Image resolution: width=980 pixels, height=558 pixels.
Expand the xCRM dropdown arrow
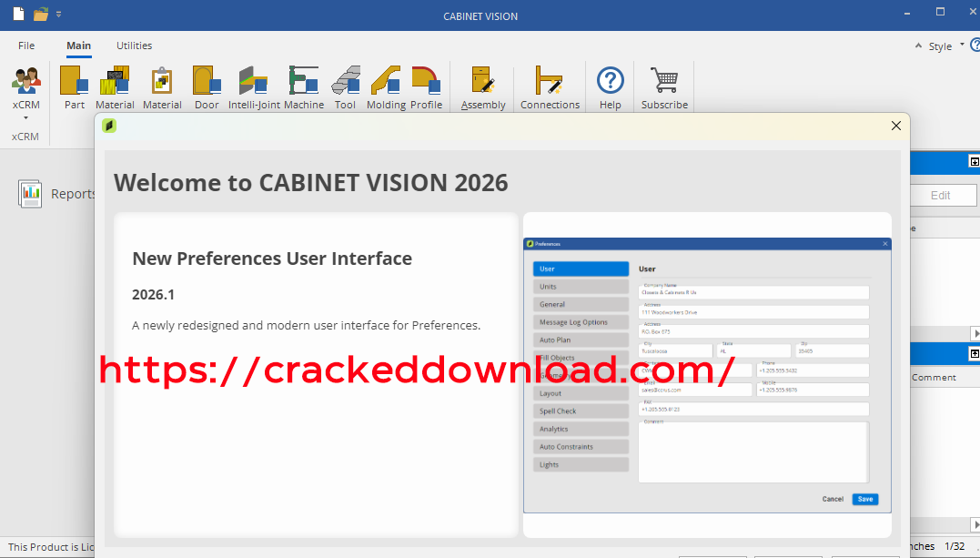click(x=25, y=117)
